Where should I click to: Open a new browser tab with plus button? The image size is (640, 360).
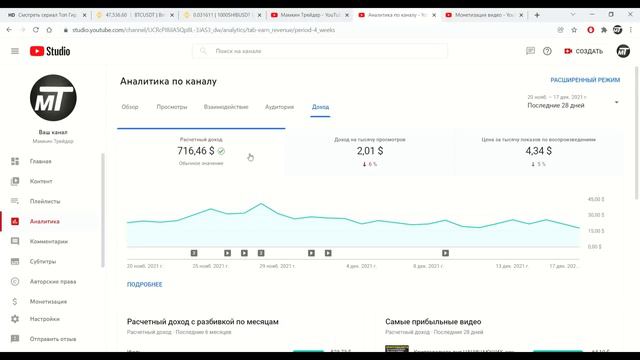pos(537,15)
